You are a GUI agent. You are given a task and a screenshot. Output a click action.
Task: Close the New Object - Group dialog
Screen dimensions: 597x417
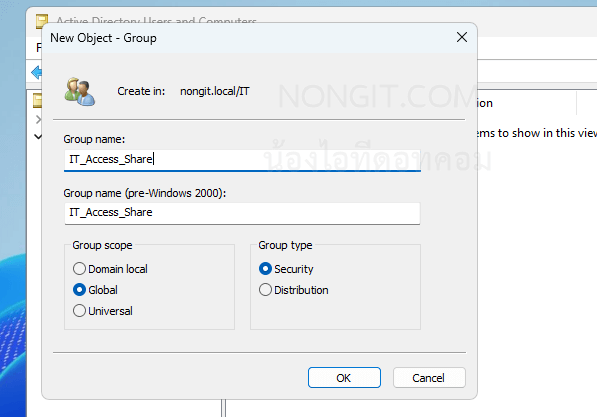[462, 37]
